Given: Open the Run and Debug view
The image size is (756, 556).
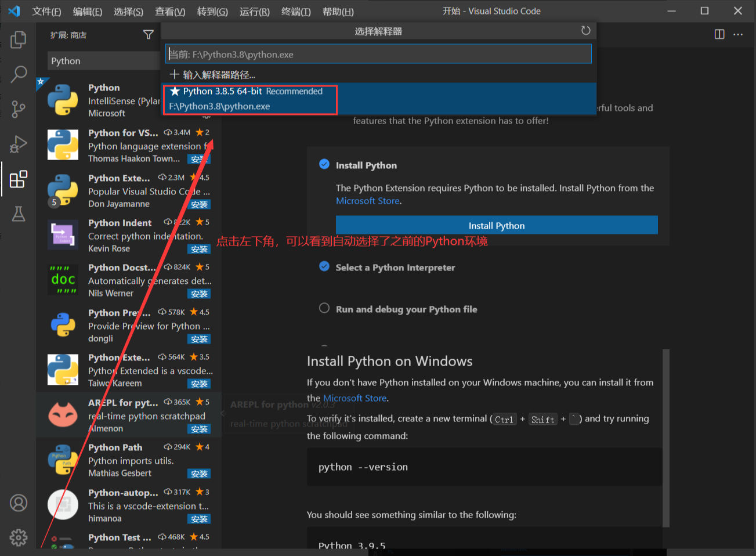Looking at the screenshot, I should click(x=19, y=144).
